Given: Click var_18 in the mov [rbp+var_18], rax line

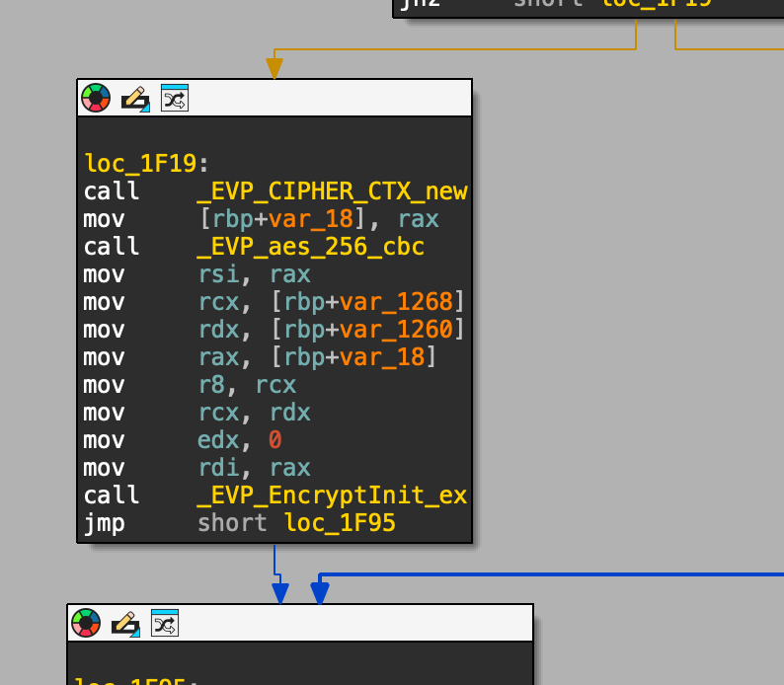Looking at the screenshot, I should (311, 219).
